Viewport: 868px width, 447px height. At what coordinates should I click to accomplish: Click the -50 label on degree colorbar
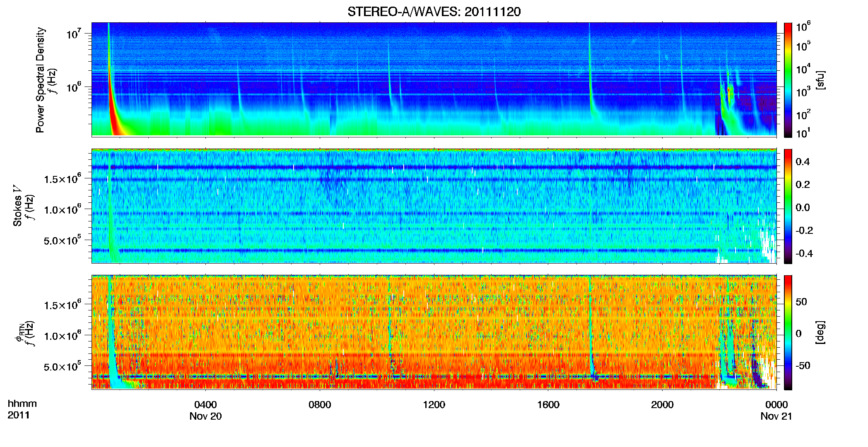(803, 365)
